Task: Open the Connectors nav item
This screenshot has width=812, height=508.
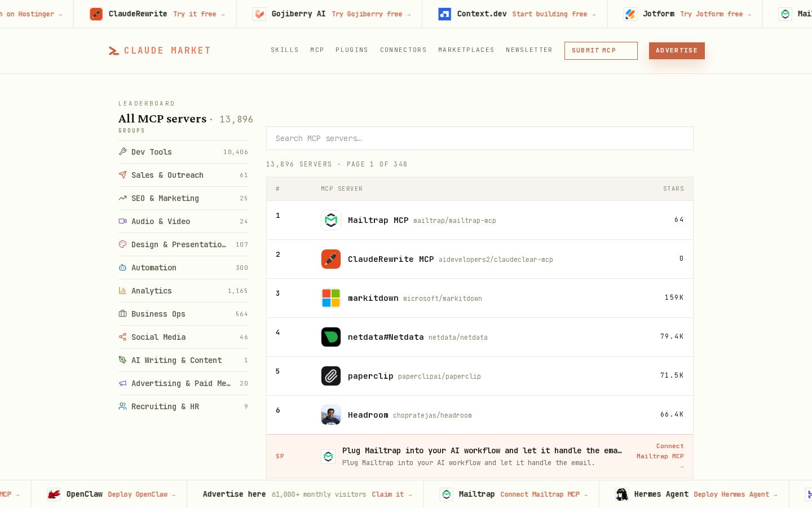Action: (x=403, y=50)
